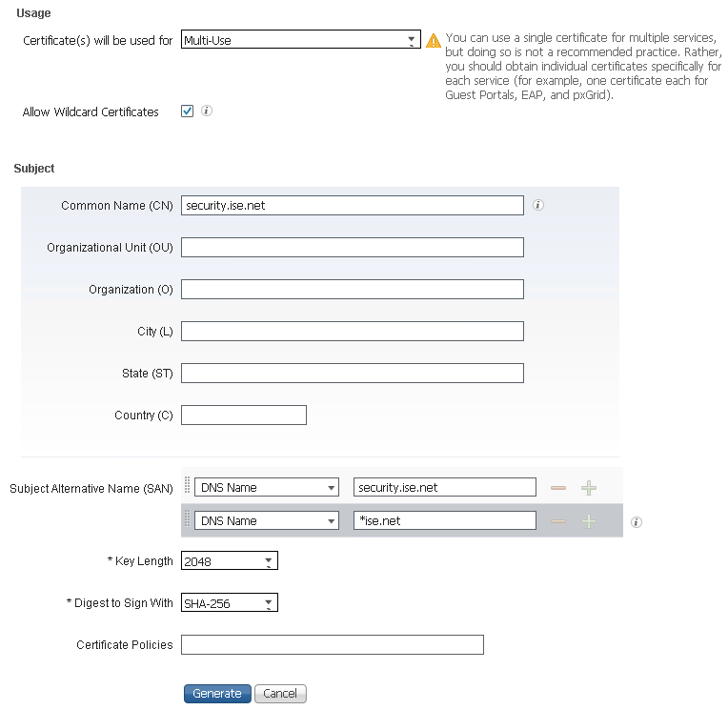Image resolution: width=728 pixels, height=710 pixels.
Task: Open DNS Name type dropdown for security.ise.net
Action: pos(267,487)
